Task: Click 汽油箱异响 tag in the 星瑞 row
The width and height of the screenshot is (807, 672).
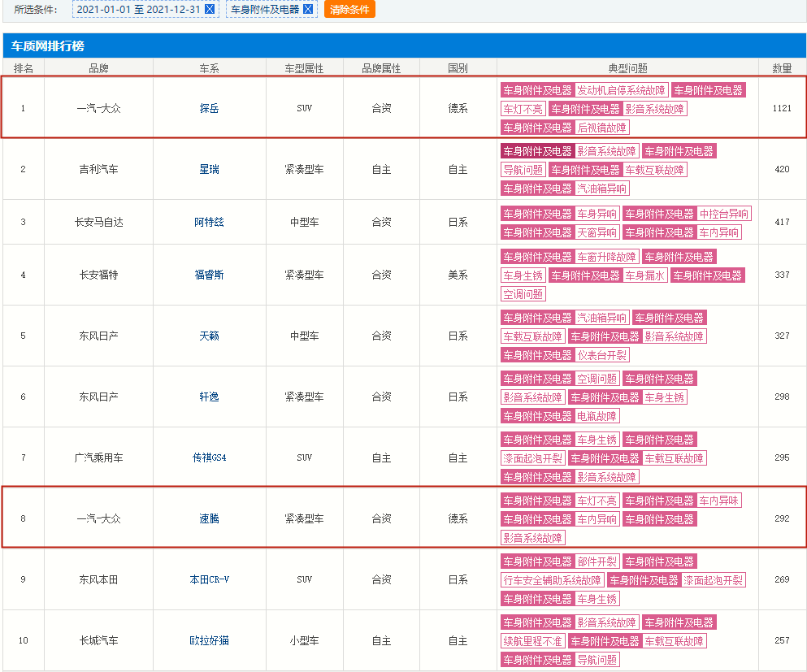Action: coord(601,189)
